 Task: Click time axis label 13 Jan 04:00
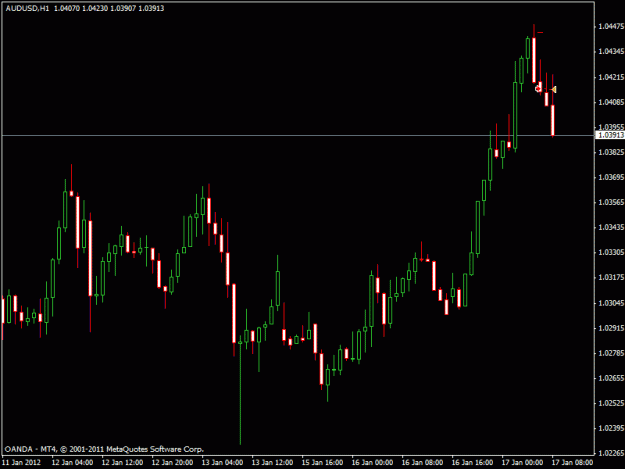[x=222, y=462]
